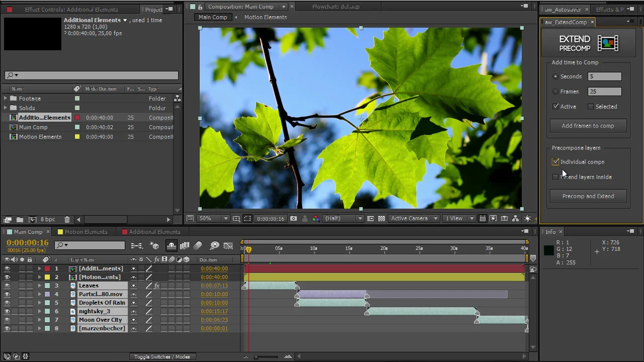Expand or collapse Layer Switches pane icon

pyautogui.click(x=7, y=356)
